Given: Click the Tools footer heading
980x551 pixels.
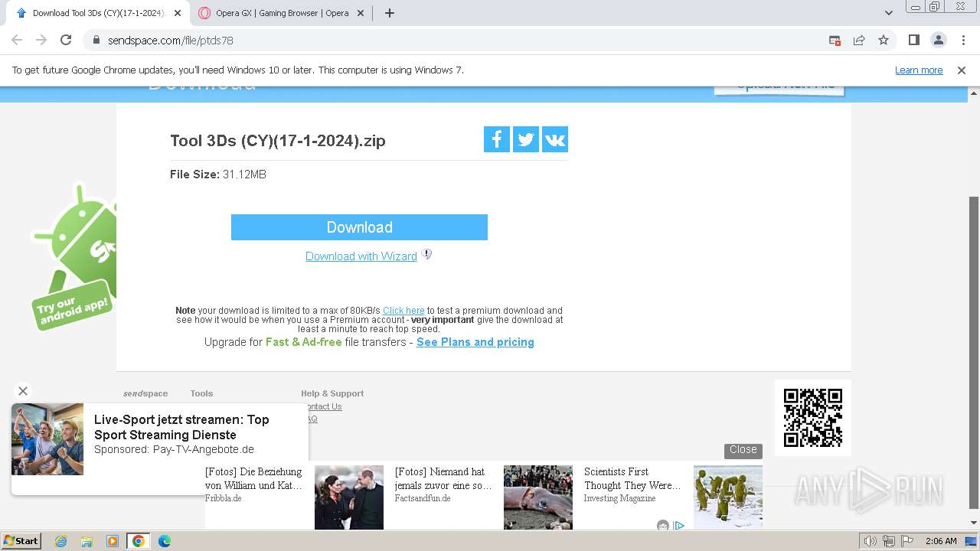Looking at the screenshot, I should [201, 393].
